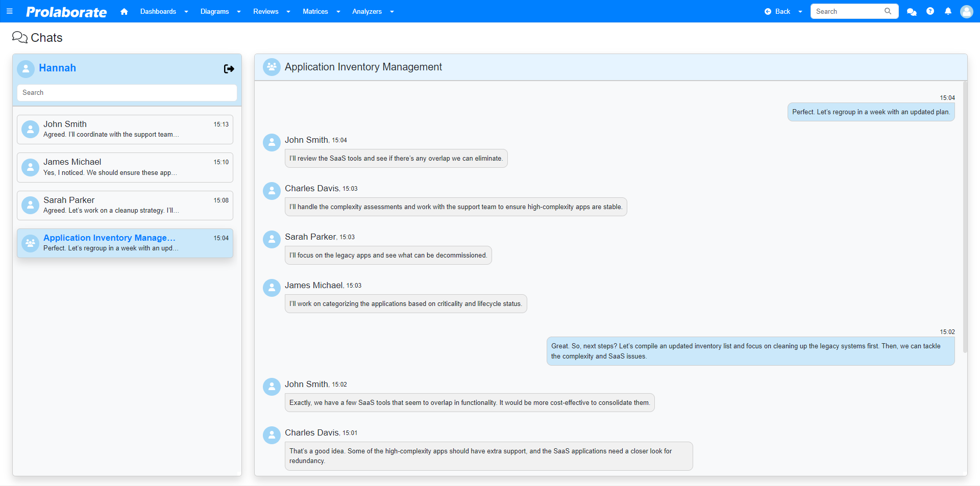The height and width of the screenshot is (486, 980).
Task: Open the Sarah Parker chat conversation
Action: (125, 205)
